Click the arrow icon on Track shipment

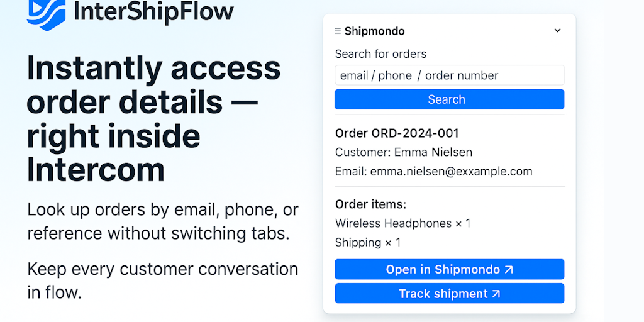(496, 294)
